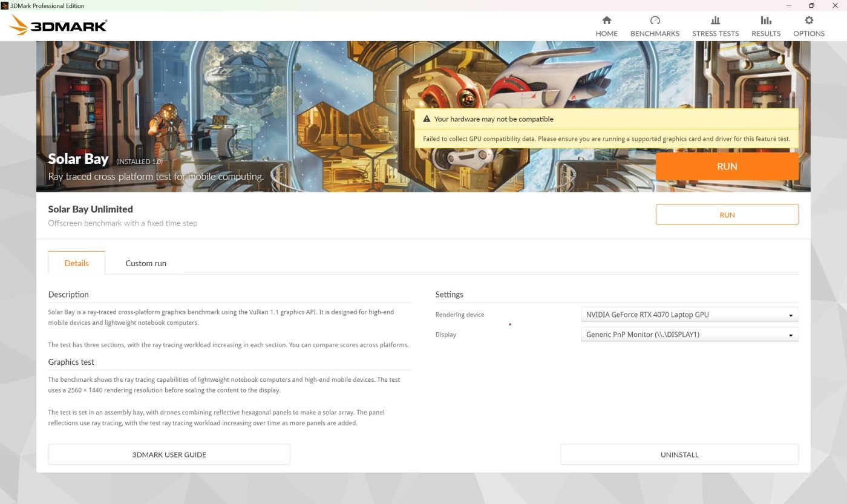Run the Solar Bay Unlimited benchmark
The image size is (847, 504).
coord(727,215)
